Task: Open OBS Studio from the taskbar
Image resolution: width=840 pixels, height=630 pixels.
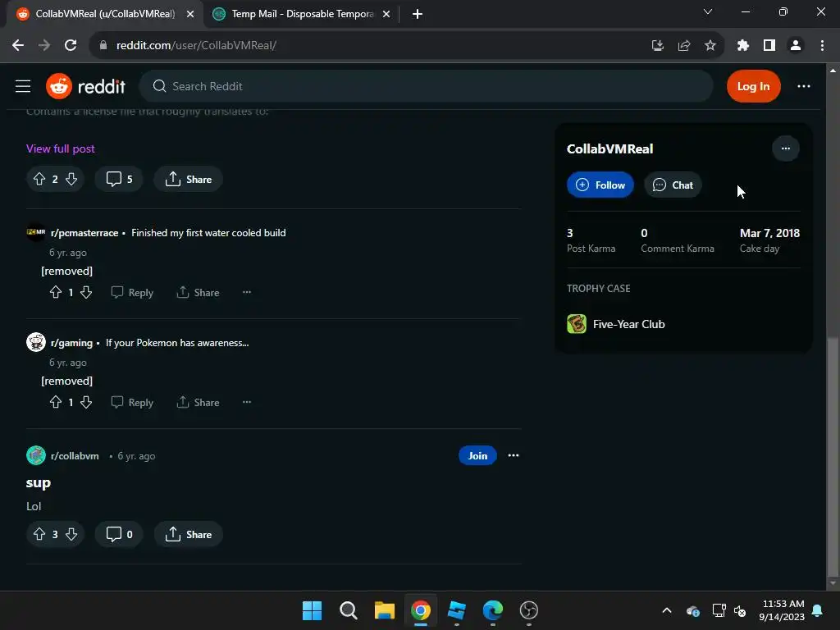Action: pyautogui.click(x=529, y=610)
